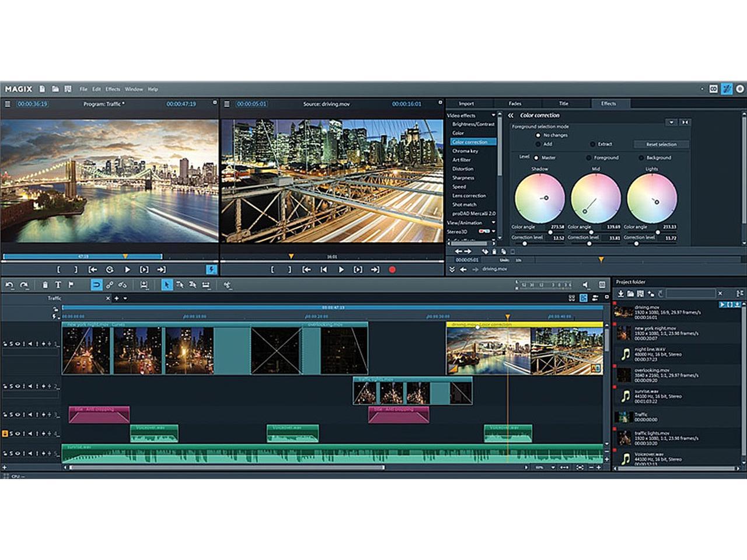Collapse the Video effects category
This screenshot has width=747, height=560.
coord(493,116)
